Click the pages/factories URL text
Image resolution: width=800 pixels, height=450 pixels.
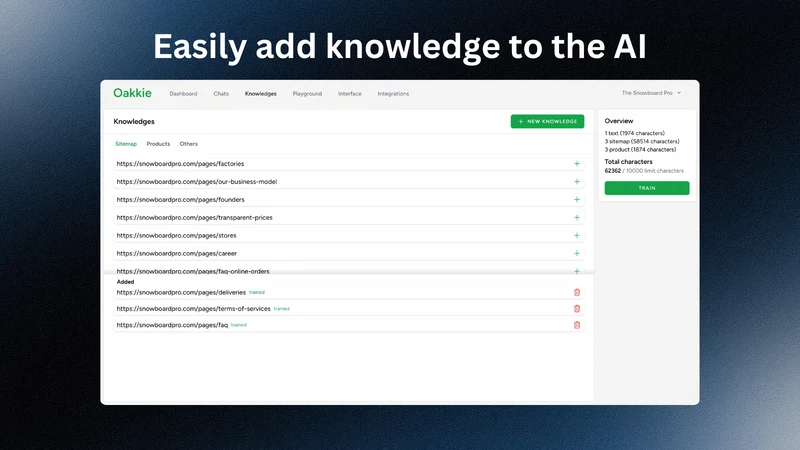tap(180, 164)
